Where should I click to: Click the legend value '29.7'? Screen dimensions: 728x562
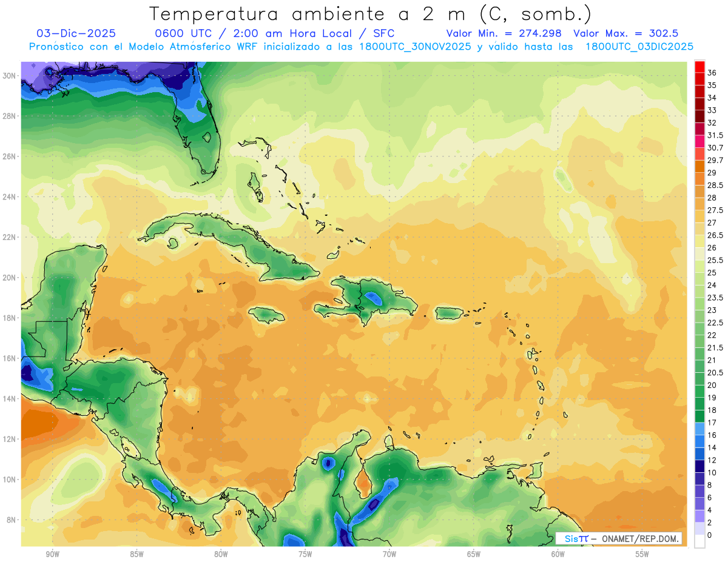tap(715, 160)
